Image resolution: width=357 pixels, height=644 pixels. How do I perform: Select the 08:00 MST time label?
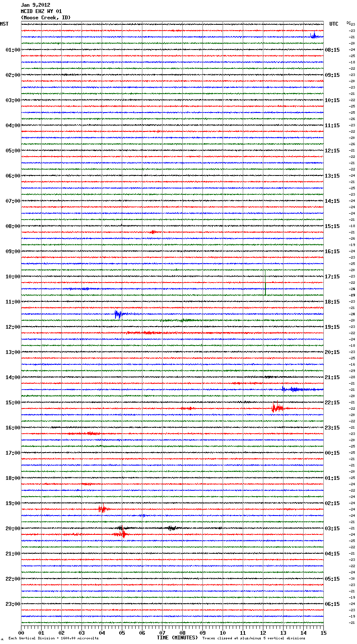pos(13,226)
